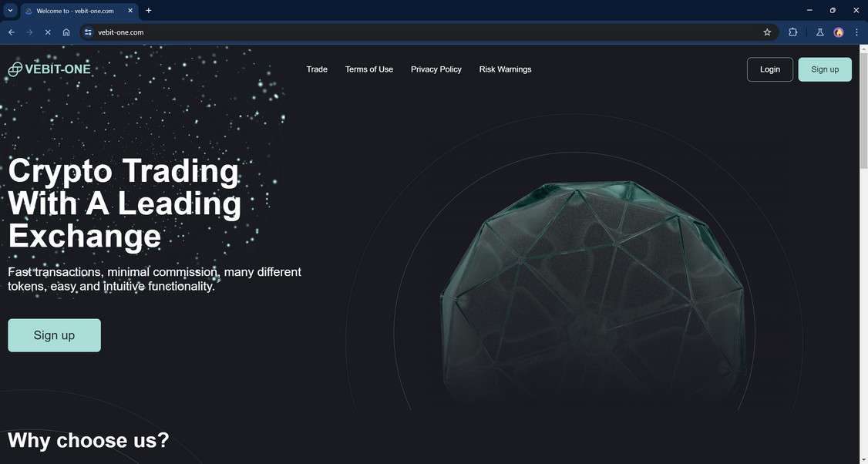Screen dimensions: 868x464
Task: Click the page vertical scrollbar thumb
Action: pyautogui.click(x=863, y=111)
